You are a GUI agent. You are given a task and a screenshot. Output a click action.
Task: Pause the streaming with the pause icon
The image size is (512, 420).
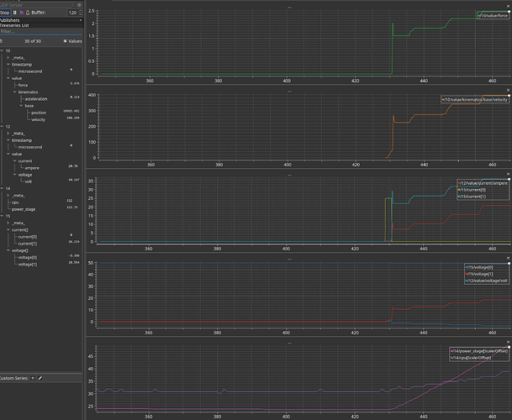tap(14, 13)
